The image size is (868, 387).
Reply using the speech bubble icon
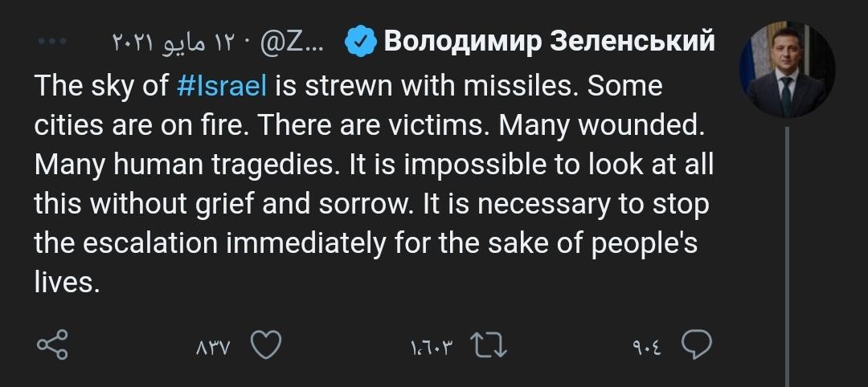coord(696,346)
